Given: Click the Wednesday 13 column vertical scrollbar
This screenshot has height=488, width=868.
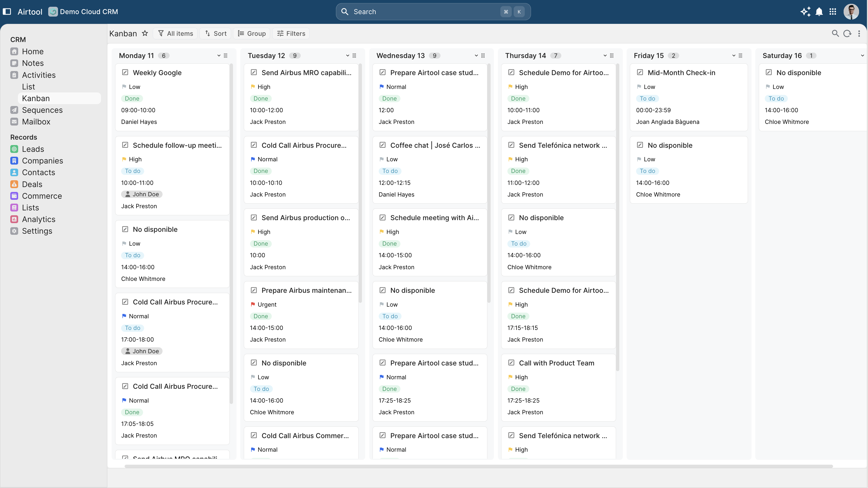Looking at the screenshot, I should pos(488,183).
